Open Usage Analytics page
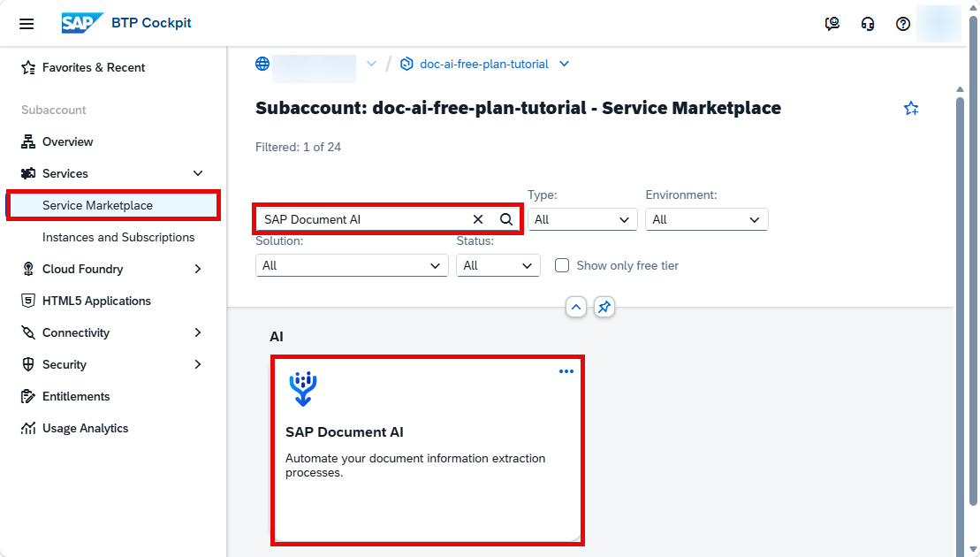This screenshot has width=980, height=557. 85,428
